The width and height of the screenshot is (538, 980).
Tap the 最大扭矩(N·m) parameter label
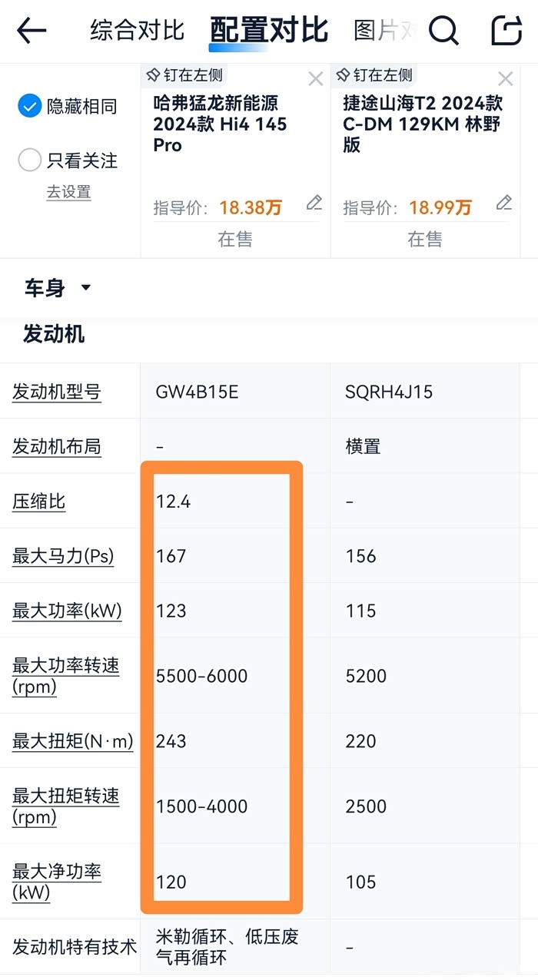(x=73, y=741)
